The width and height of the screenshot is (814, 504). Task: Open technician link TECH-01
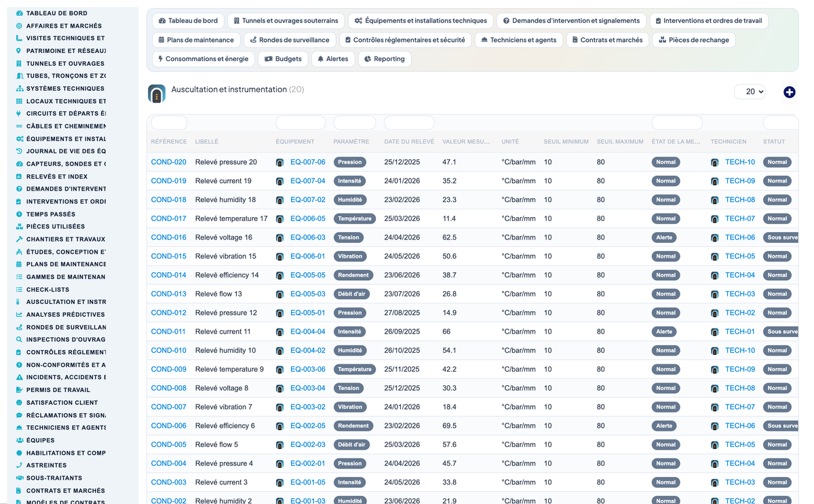[740, 332]
